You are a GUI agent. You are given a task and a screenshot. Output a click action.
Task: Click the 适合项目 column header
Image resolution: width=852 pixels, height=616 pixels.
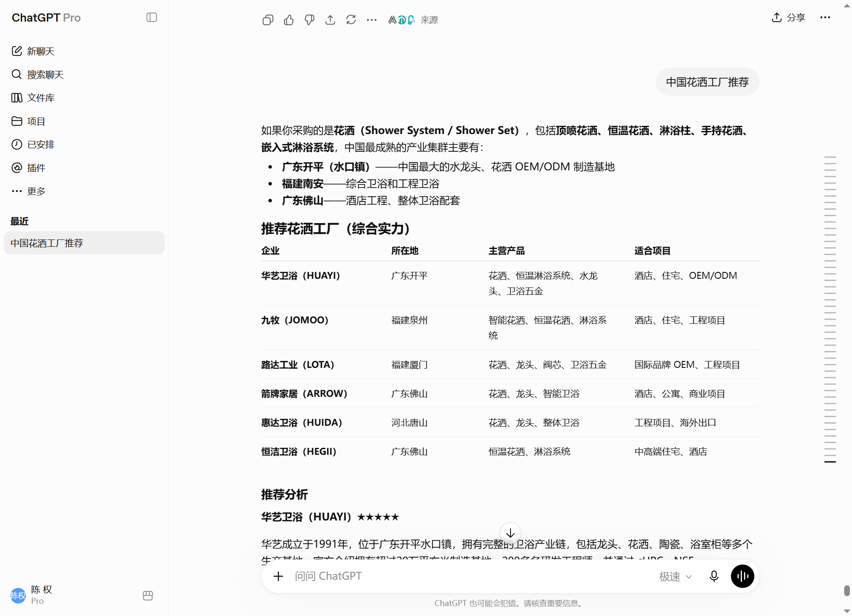[652, 251]
